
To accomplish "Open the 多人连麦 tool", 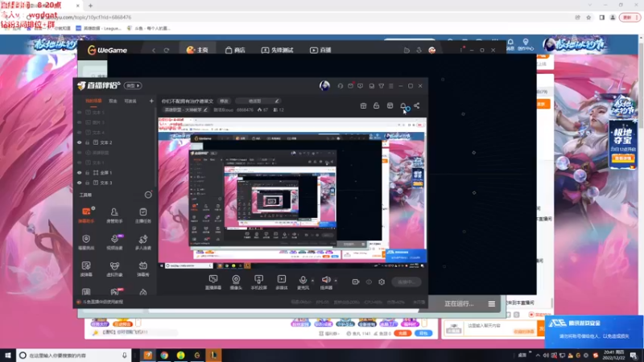I will tap(143, 242).
